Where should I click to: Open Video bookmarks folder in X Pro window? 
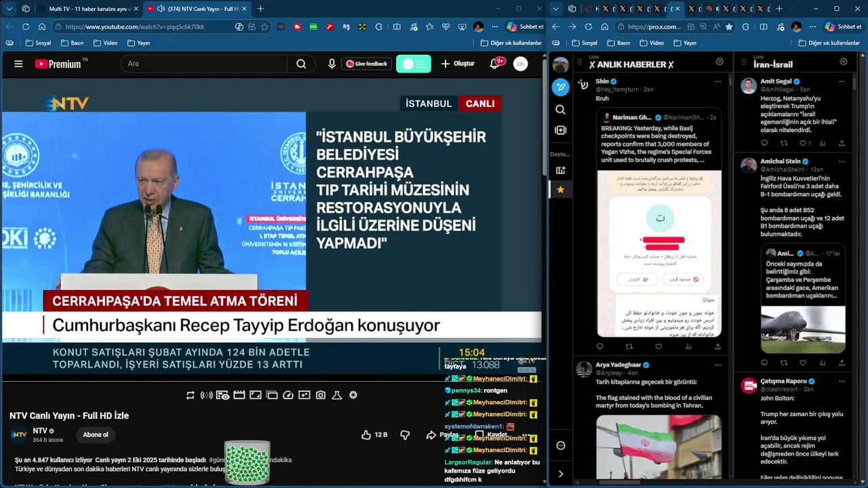(651, 43)
